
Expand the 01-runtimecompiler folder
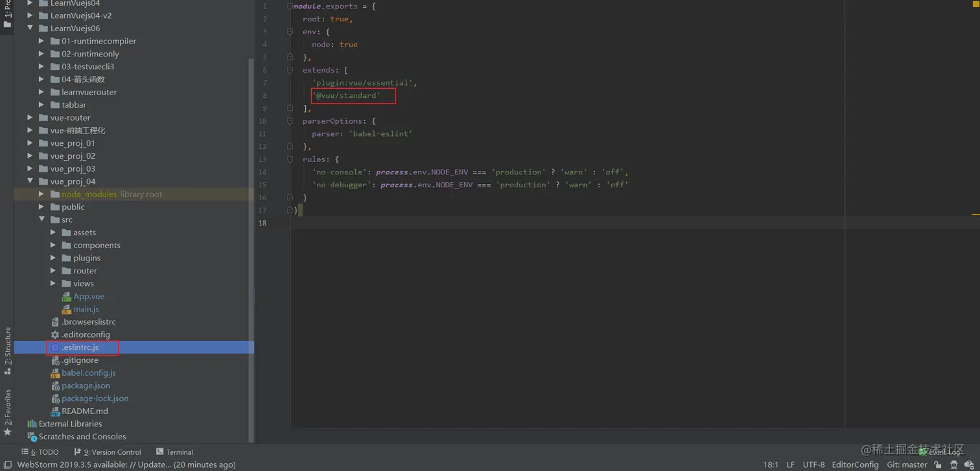point(42,41)
